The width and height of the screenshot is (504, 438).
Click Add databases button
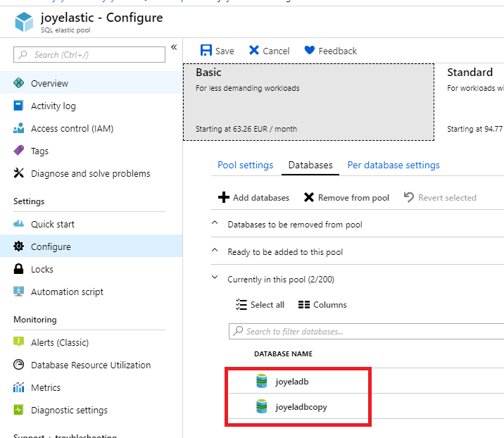[253, 198]
